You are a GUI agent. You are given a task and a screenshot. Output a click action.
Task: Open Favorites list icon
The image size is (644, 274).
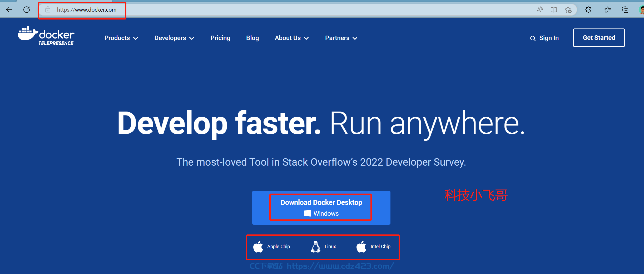608,10
